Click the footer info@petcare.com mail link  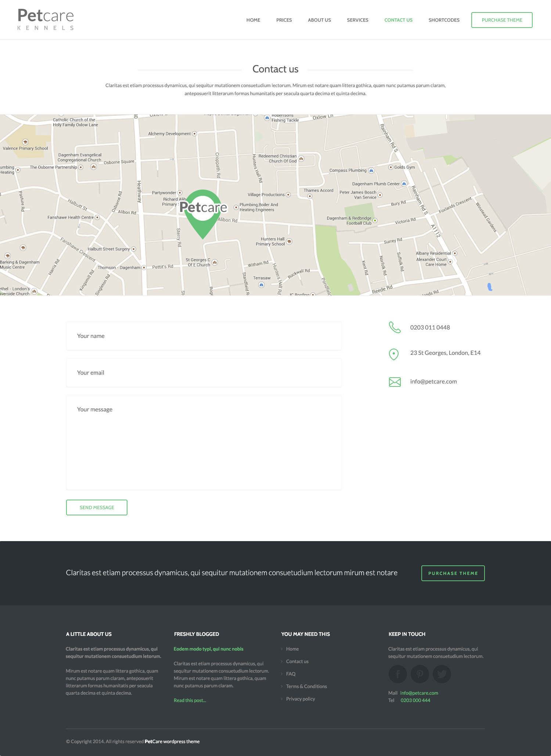pos(419,693)
